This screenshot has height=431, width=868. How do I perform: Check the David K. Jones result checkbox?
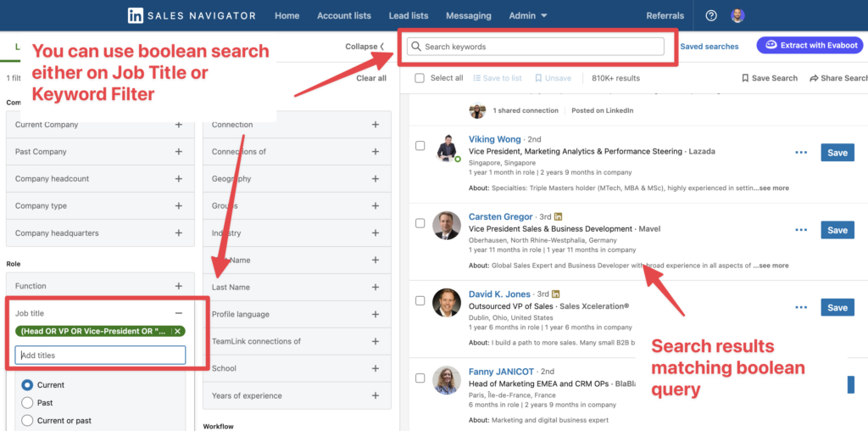pyautogui.click(x=420, y=301)
